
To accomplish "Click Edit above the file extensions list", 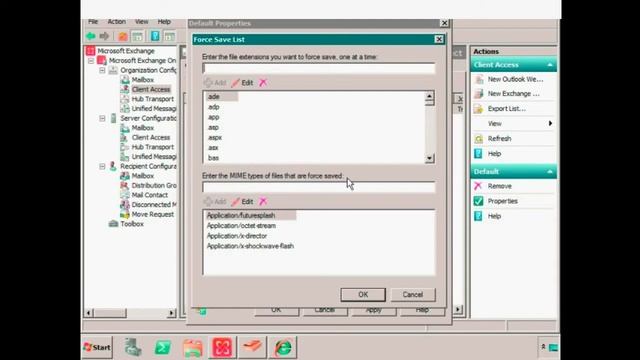I will click(242, 83).
